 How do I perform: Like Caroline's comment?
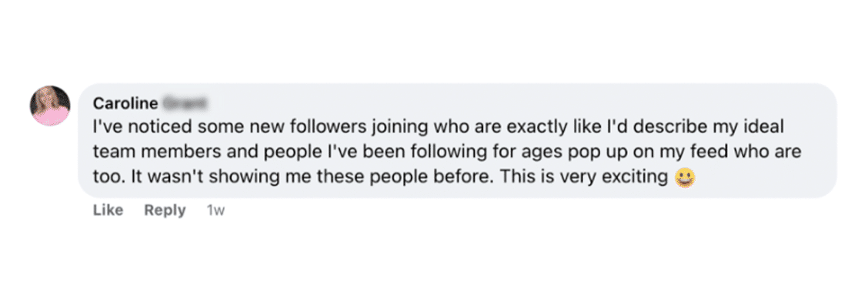(108, 210)
